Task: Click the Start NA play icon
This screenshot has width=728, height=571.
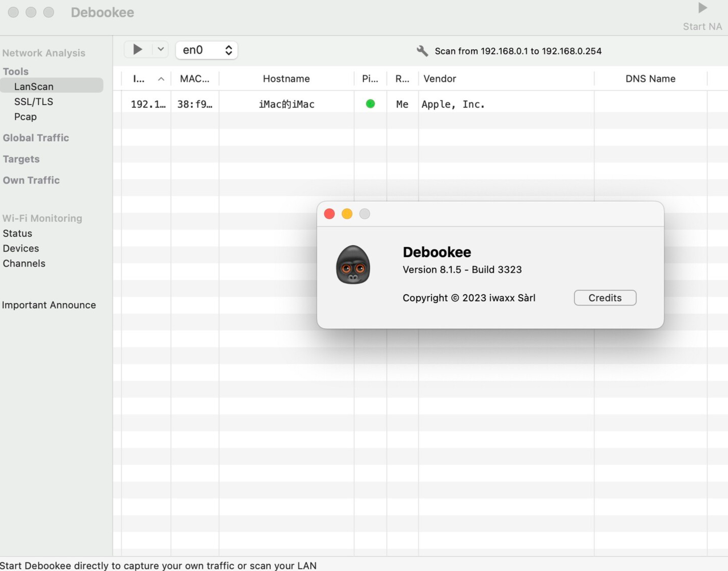Action: [x=702, y=8]
